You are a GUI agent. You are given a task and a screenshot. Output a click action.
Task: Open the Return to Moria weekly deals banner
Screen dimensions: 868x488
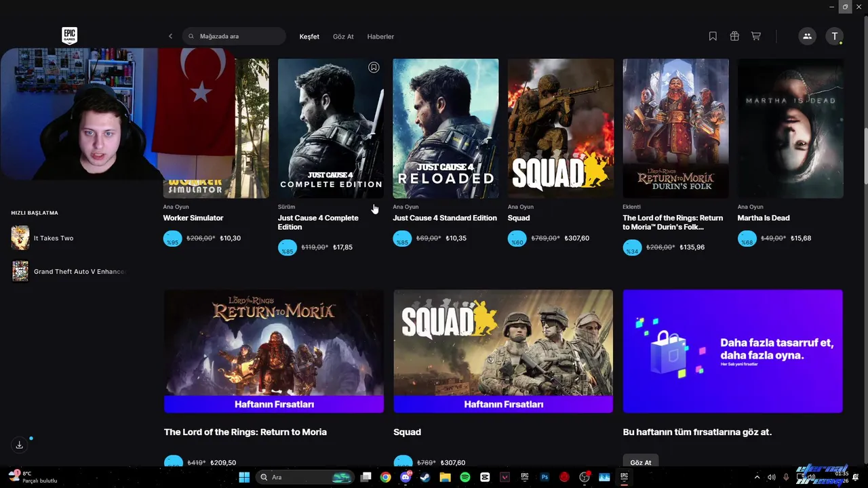coord(274,351)
